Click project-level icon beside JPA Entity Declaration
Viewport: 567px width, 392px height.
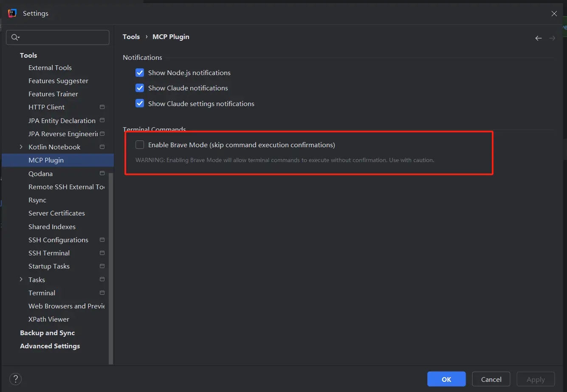tap(102, 120)
